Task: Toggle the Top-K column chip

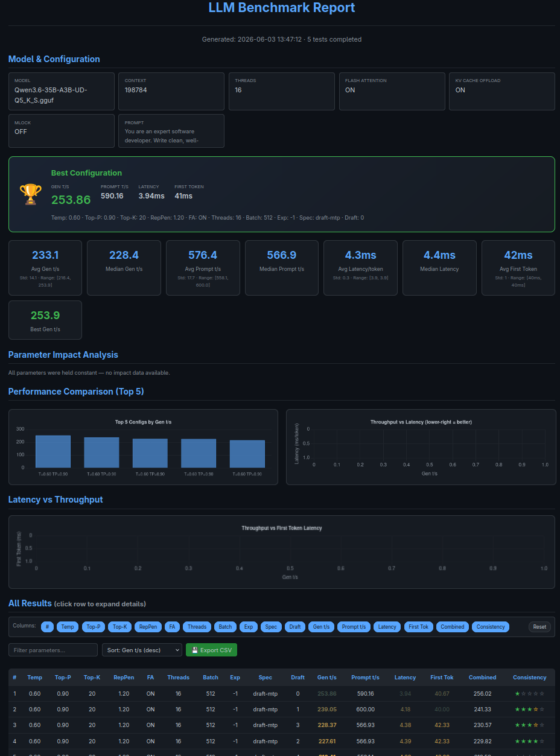Action: (119, 627)
